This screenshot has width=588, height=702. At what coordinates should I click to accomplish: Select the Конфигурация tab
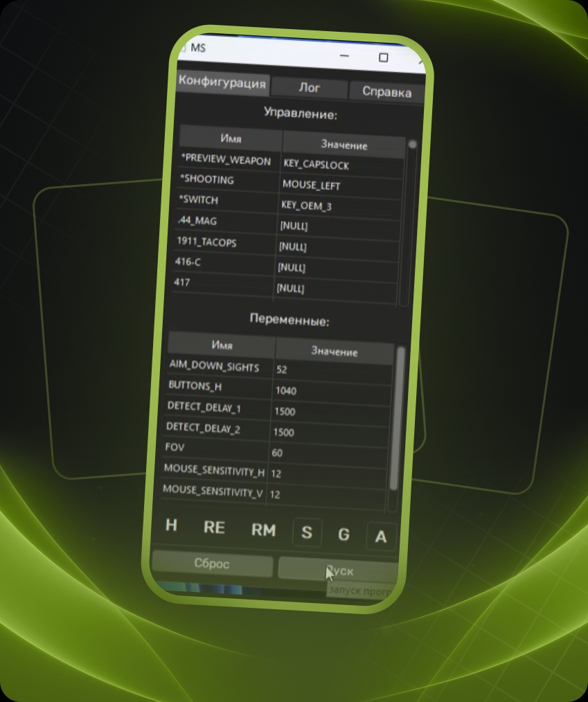(222, 82)
